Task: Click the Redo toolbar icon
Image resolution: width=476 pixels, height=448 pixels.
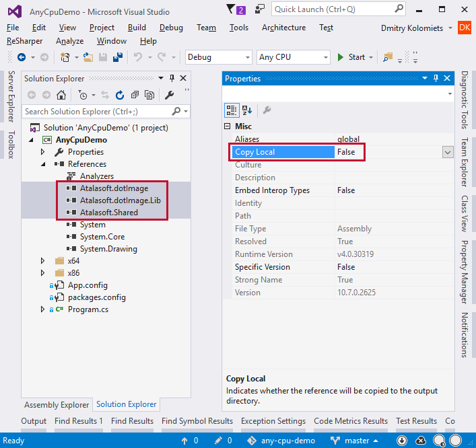Action: point(162,57)
